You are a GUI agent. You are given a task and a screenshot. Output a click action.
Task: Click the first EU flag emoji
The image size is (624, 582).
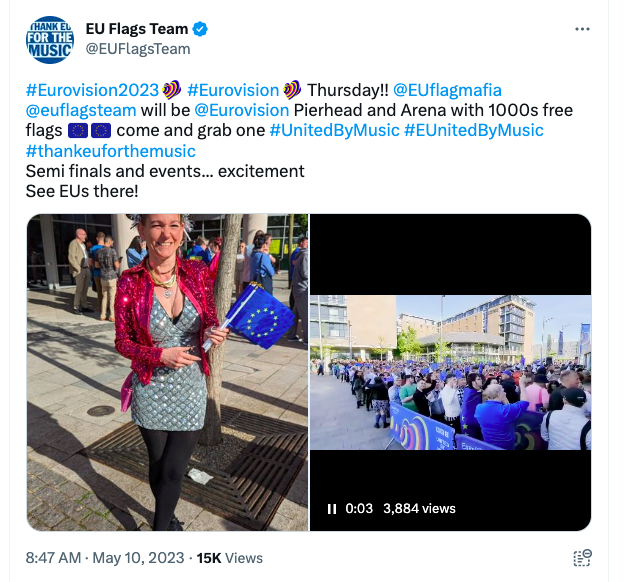[x=78, y=131]
